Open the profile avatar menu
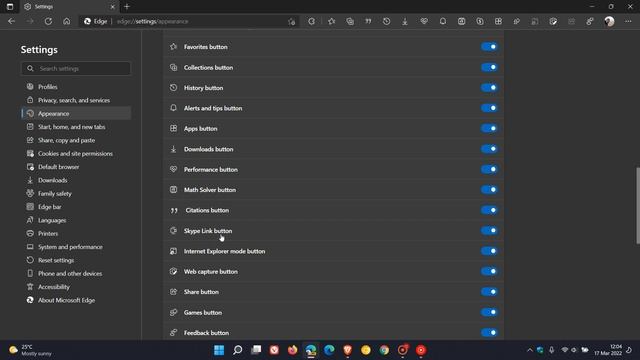The image size is (640, 360). 609,21
